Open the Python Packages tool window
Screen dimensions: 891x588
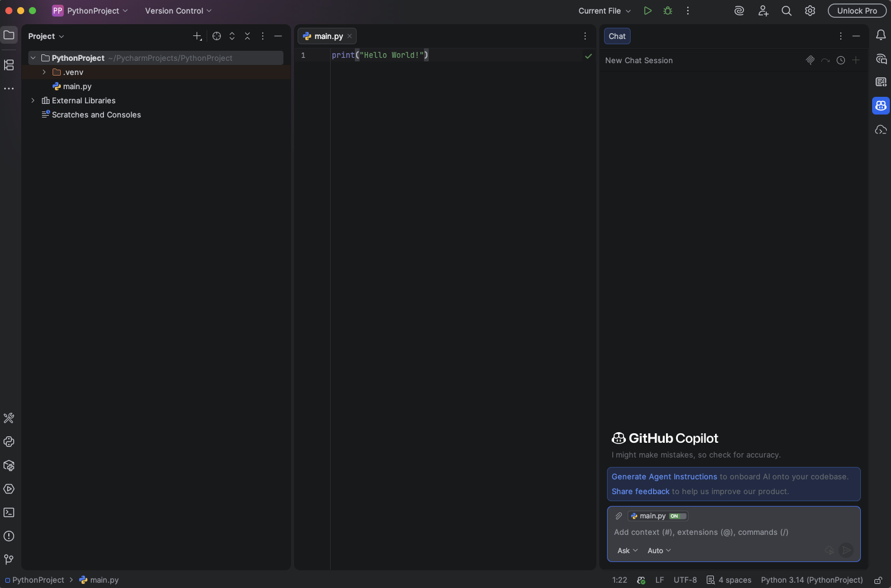tap(9, 465)
